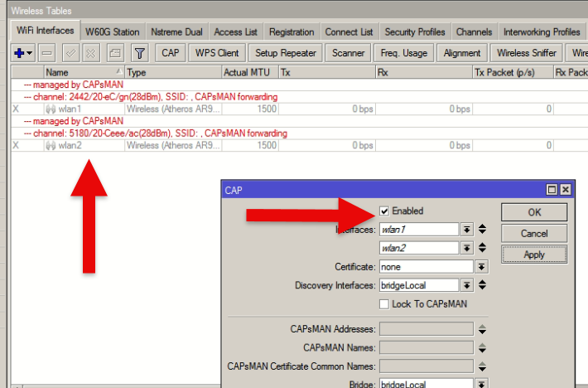
Task: Click the CAPsMAN Certificate Common Names field
Action: click(427, 366)
